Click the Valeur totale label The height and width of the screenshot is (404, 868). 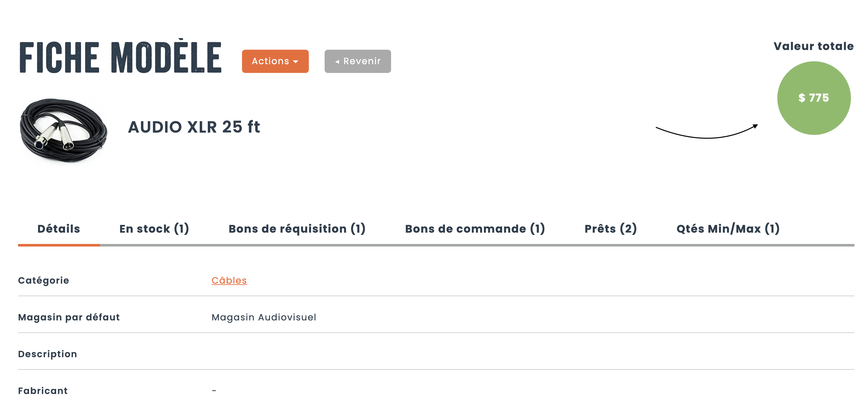813,46
